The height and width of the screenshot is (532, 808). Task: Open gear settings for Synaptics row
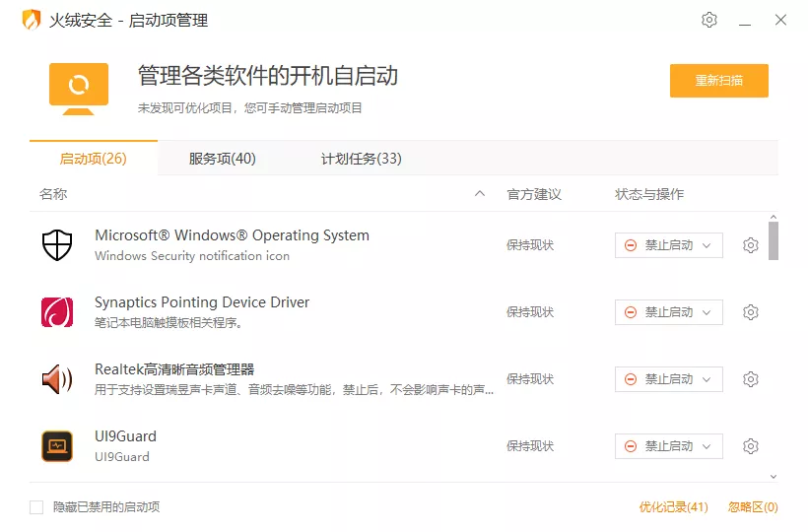[x=750, y=312]
